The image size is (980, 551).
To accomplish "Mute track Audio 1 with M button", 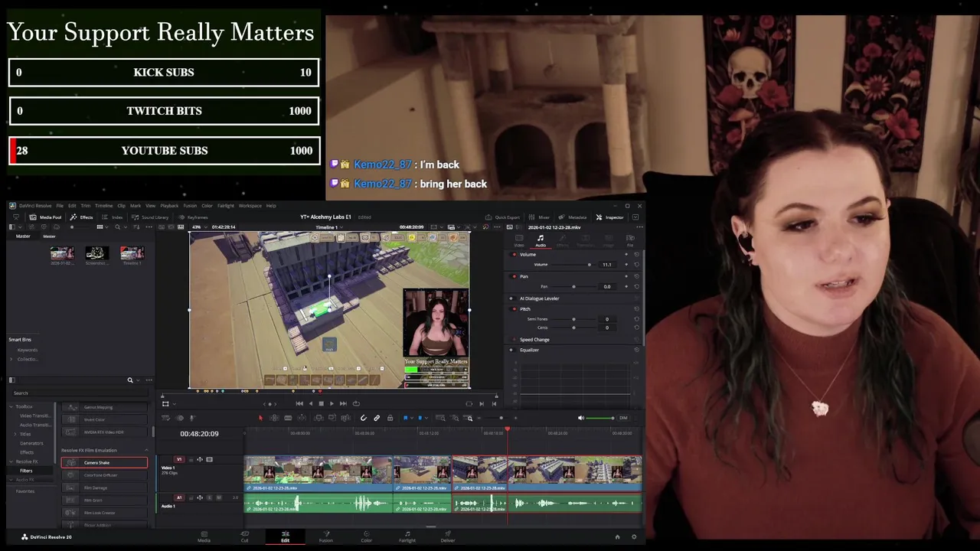I will coord(219,497).
